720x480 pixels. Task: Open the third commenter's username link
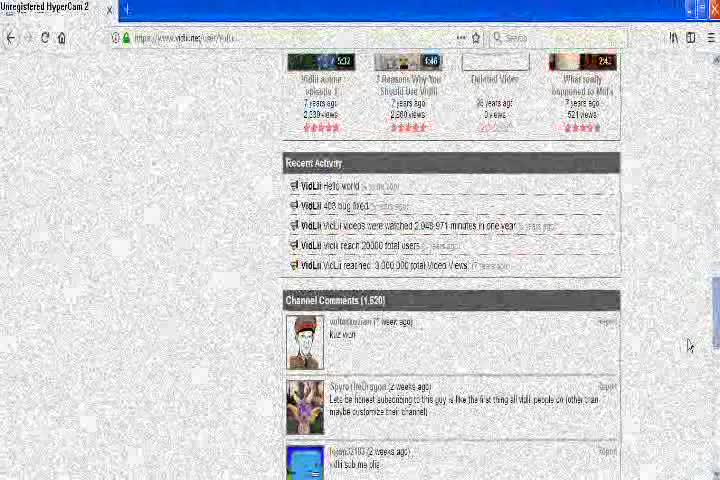(x=348, y=452)
